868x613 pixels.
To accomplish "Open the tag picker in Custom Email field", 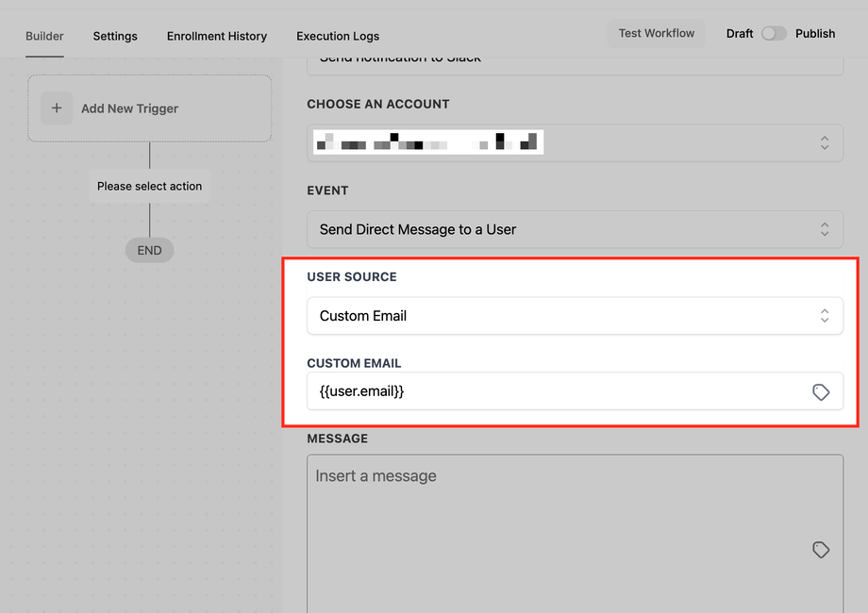I will click(x=821, y=391).
